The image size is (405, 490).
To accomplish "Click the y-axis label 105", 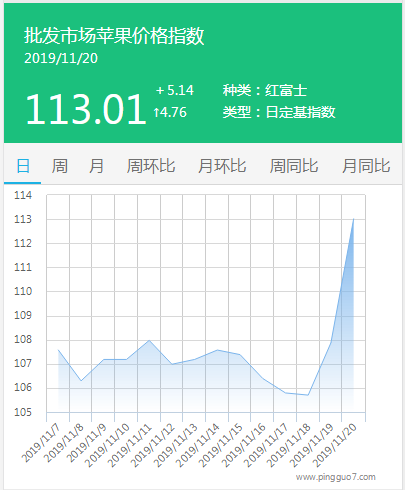I will pos(23,412).
